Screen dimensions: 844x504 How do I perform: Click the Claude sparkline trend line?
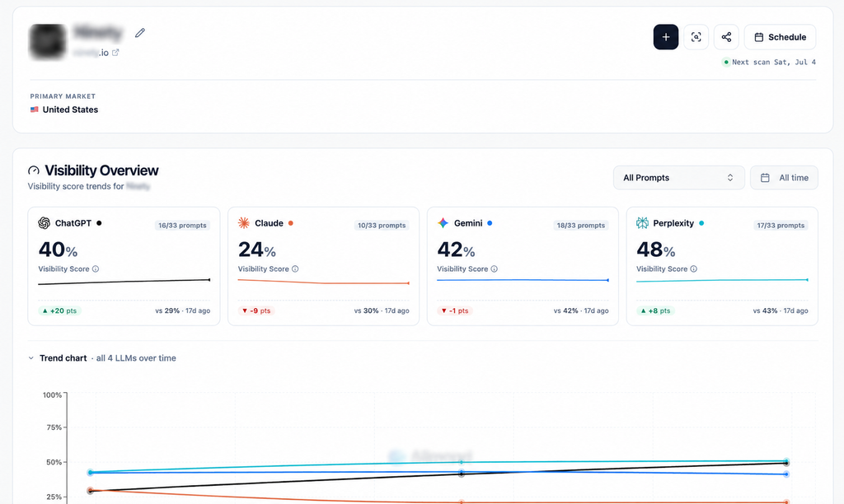pos(323,282)
